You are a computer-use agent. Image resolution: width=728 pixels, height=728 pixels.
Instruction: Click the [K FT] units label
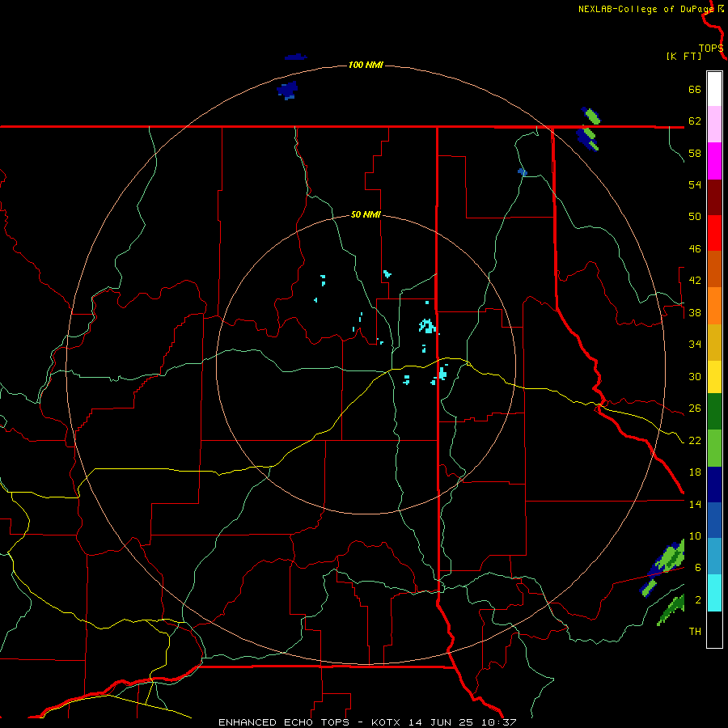coord(684,56)
